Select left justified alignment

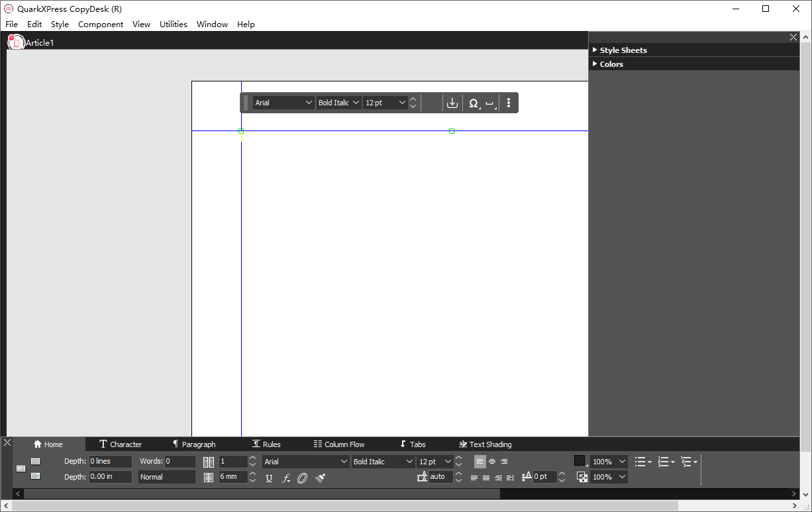(474, 478)
